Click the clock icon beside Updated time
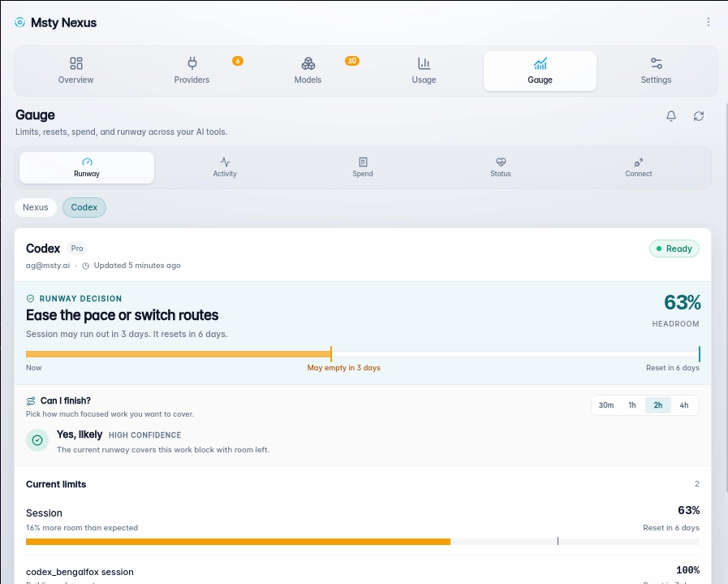Screen dimensions: 728x584 pos(85,266)
